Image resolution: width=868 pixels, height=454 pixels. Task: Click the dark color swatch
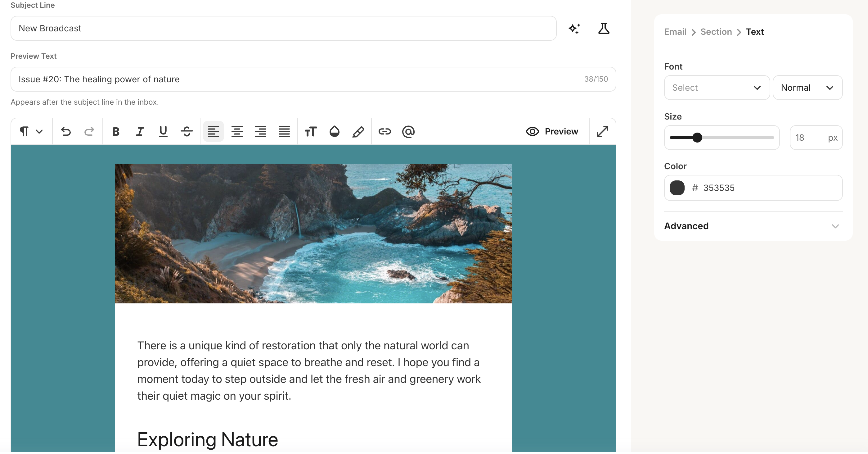[677, 188]
